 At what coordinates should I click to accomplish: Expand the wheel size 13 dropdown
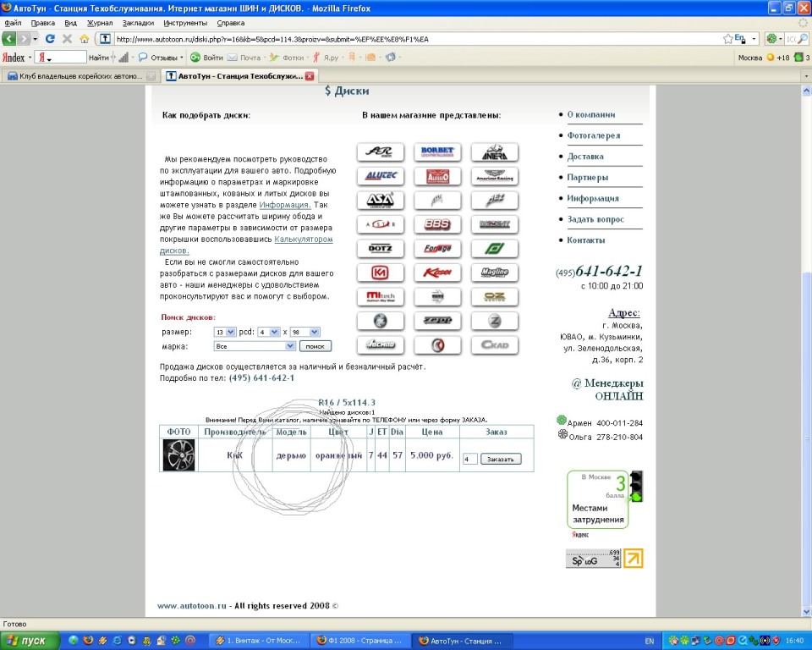pyautogui.click(x=224, y=332)
